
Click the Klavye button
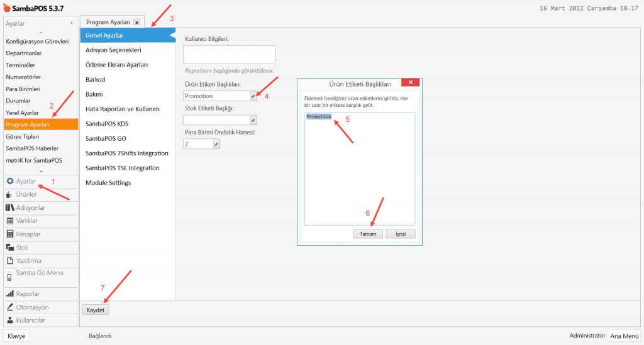click(16, 336)
